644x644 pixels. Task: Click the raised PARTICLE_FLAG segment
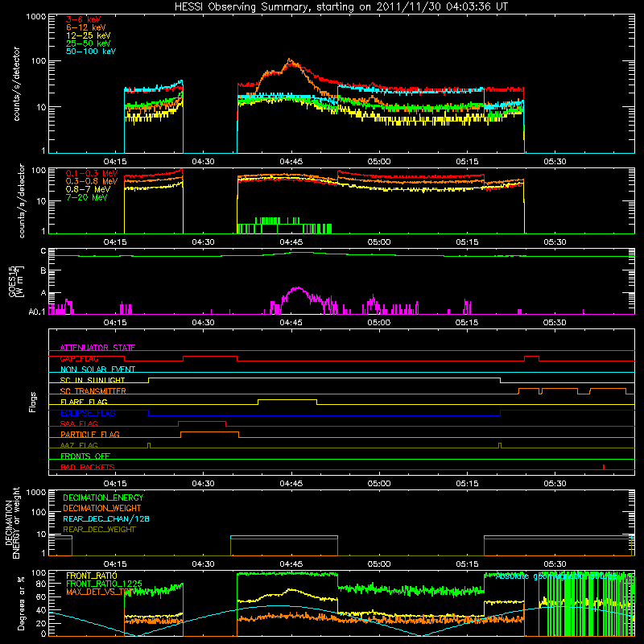click(209, 432)
